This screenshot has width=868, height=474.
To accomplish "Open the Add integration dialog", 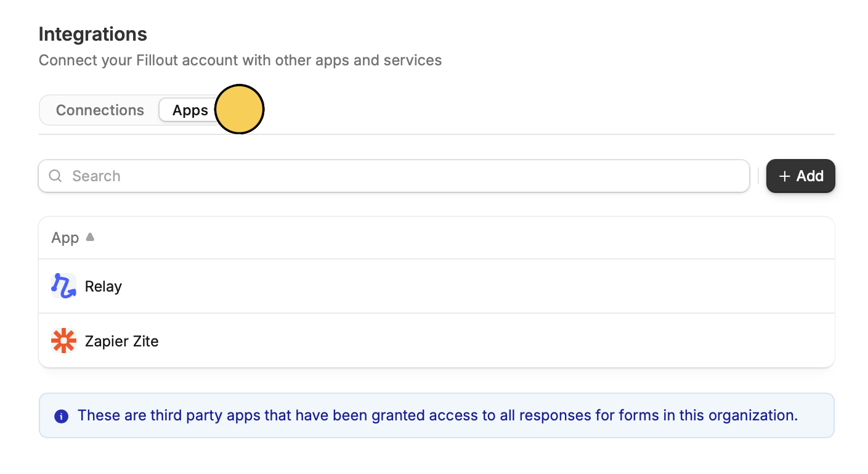I will tap(800, 176).
